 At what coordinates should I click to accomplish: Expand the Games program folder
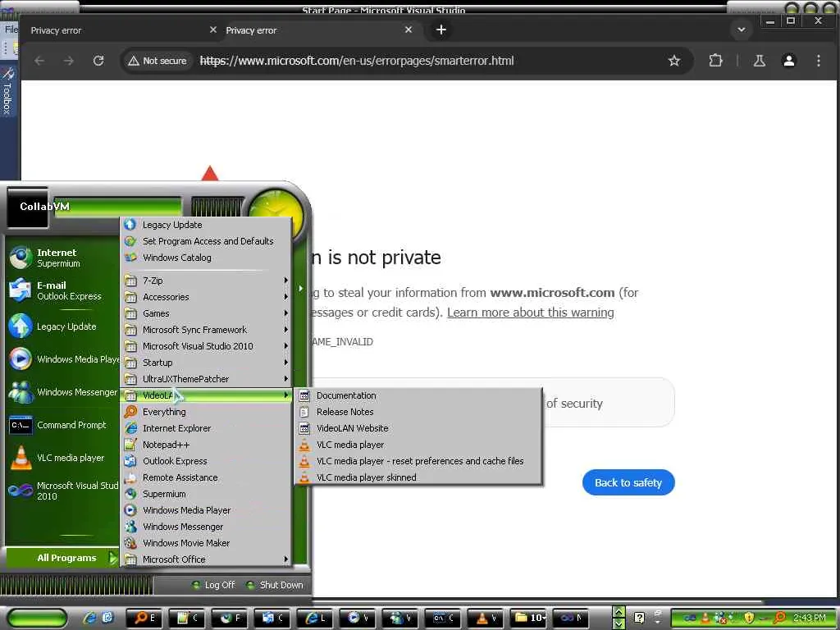coord(206,313)
